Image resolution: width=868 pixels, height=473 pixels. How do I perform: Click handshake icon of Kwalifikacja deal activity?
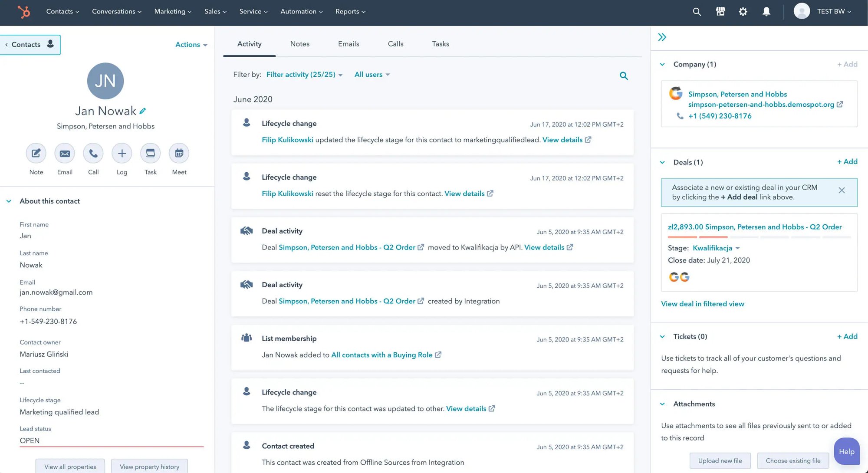247,231
